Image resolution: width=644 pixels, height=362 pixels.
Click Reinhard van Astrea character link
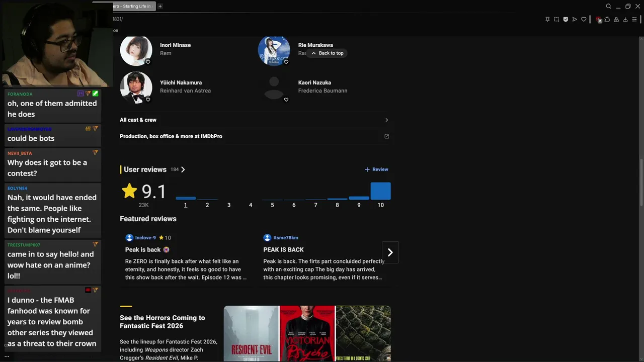pos(185,91)
